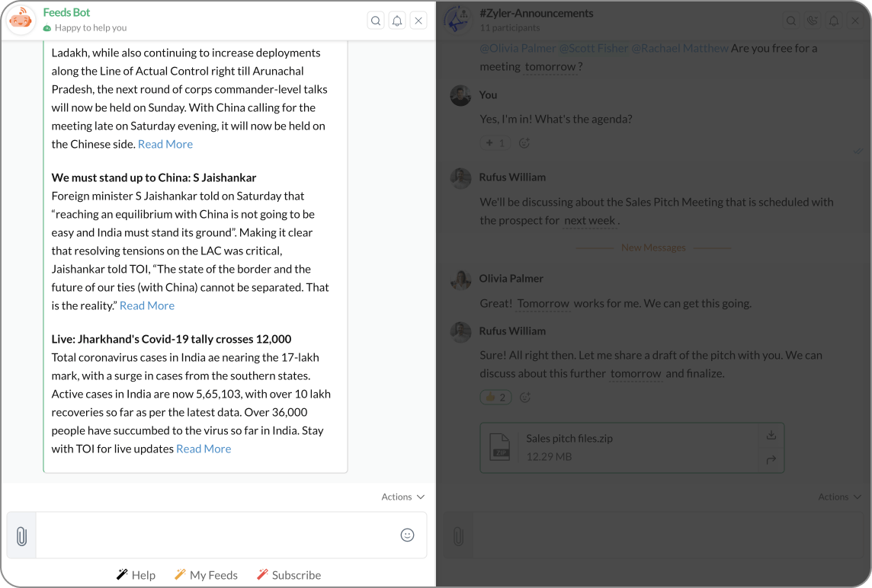Click the Zyler-Announcements message input field
The image size is (872, 588).
pyautogui.click(x=668, y=535)
